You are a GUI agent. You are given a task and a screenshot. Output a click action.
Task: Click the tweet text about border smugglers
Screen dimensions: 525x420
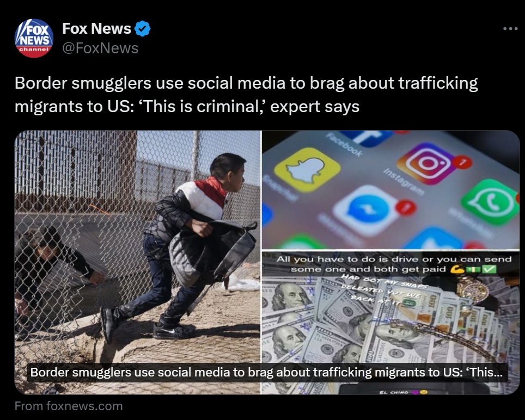246,95
